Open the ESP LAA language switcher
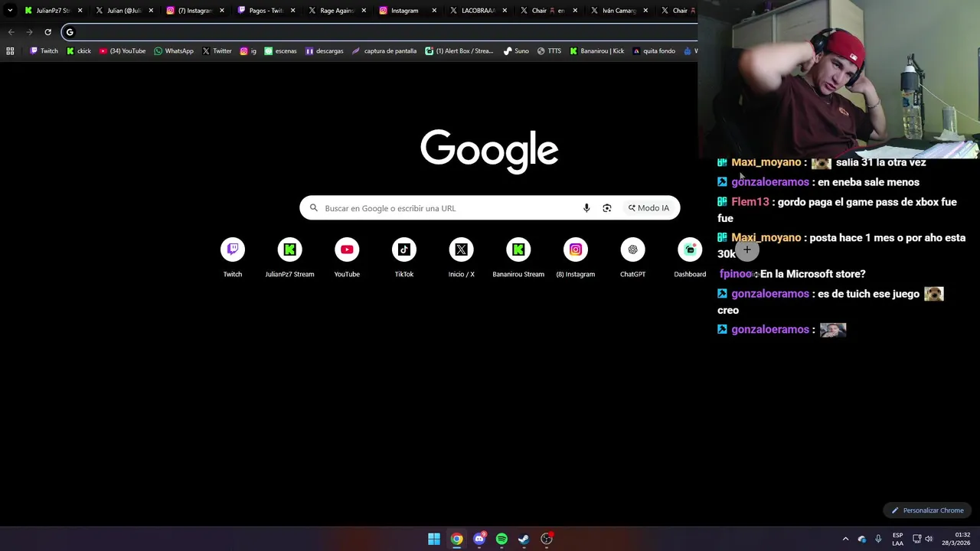The height and width of the screenshot is (551, 980). coord(897,539)
